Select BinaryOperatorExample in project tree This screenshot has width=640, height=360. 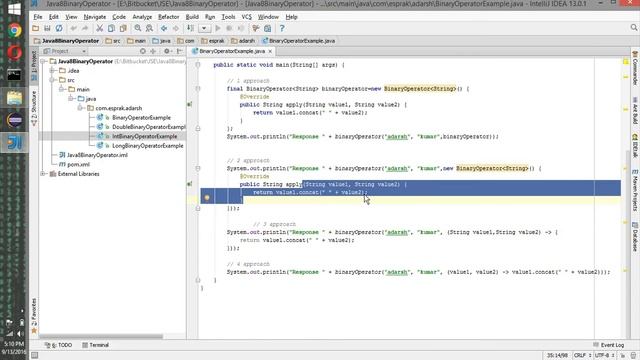141,118
